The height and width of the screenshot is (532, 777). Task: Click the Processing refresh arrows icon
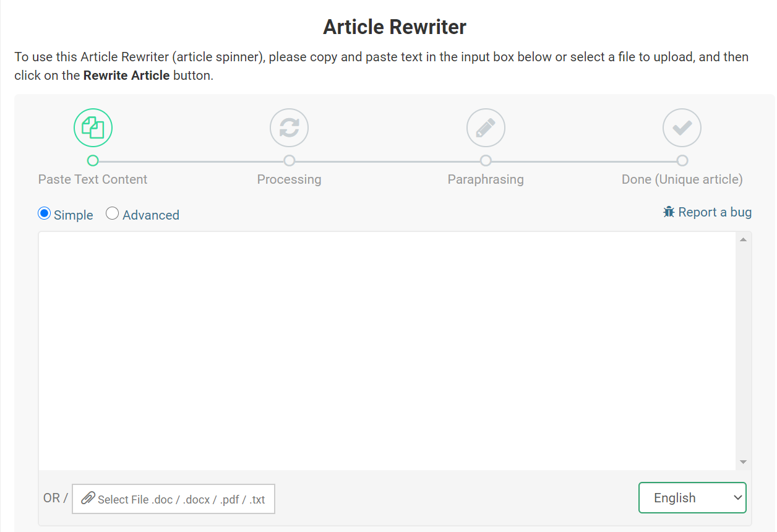pyautogui.click(x=289, y=128)
